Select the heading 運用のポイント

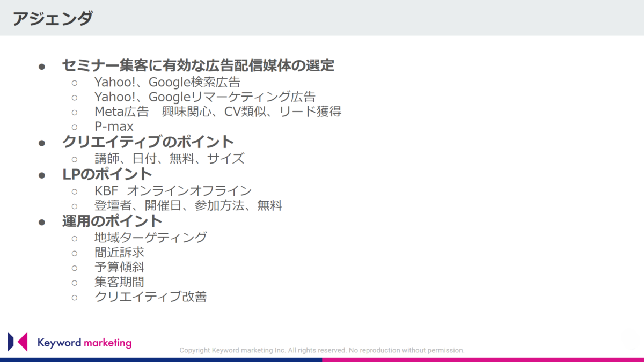coord(112,221)
